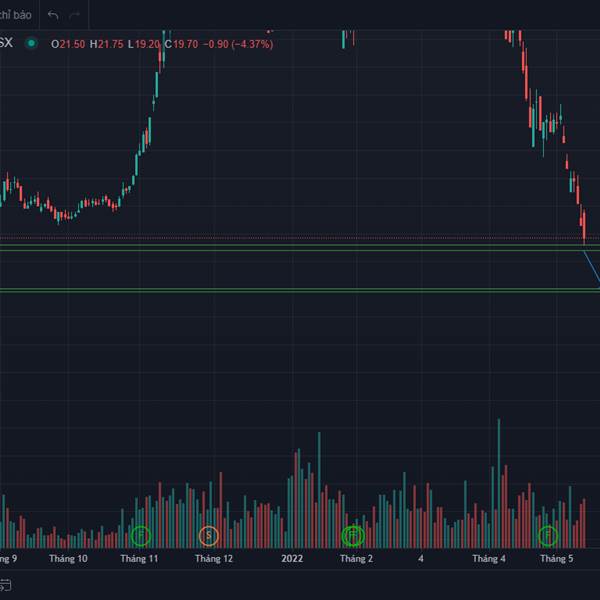The height and width of the screenshot is (600, 600).
Task: Open the go-to-date calendar icon
Action: 5,585
